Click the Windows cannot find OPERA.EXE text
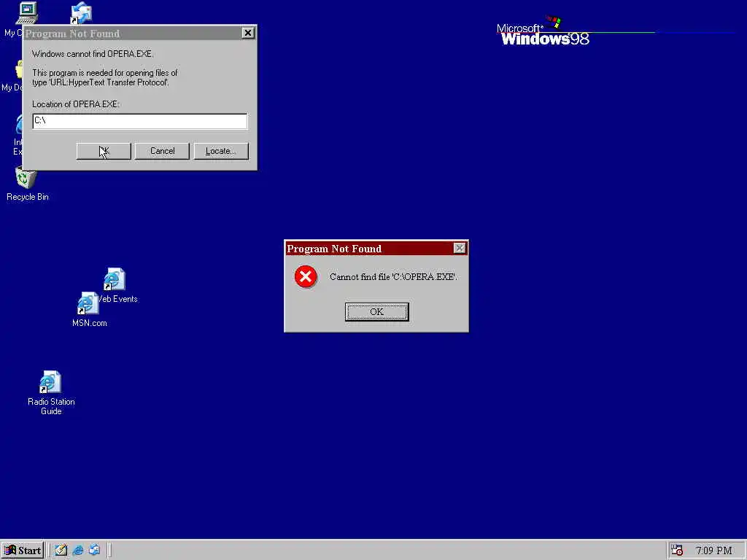 click(x=93, y=54)
